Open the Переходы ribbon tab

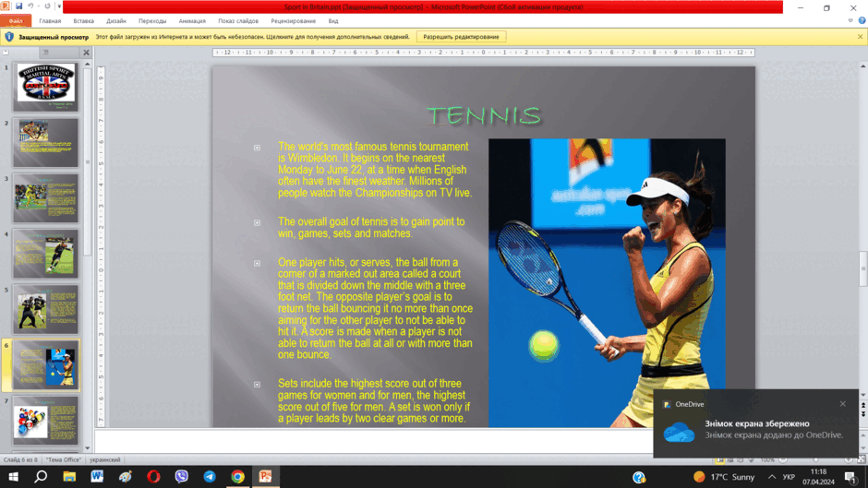(152, 21)
